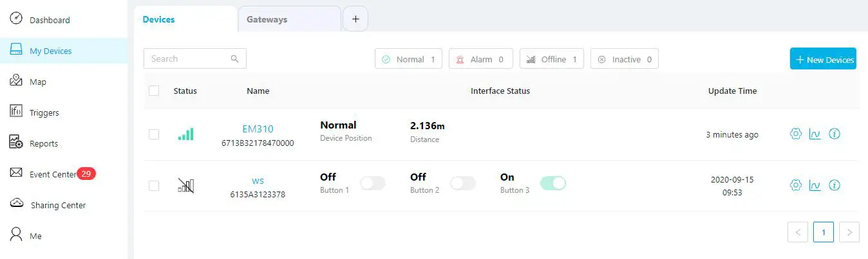This screenshot has width=868, height=259.
Task: View history chart icon for WS device
Action: 815,185
